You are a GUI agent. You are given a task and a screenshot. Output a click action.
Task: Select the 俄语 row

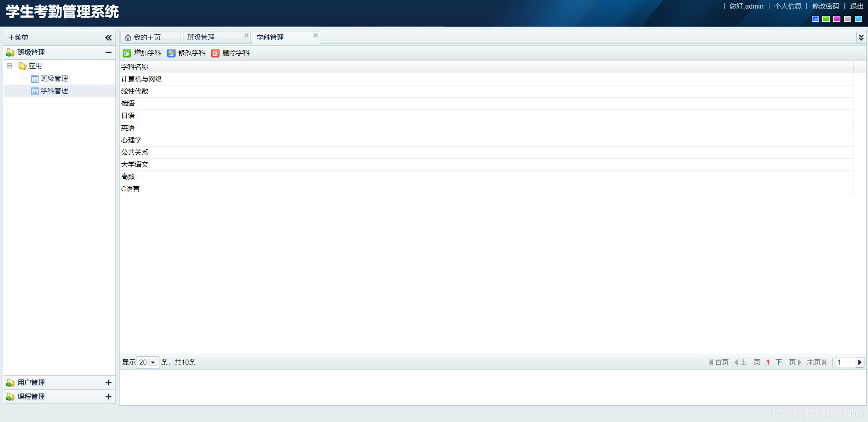487,104
